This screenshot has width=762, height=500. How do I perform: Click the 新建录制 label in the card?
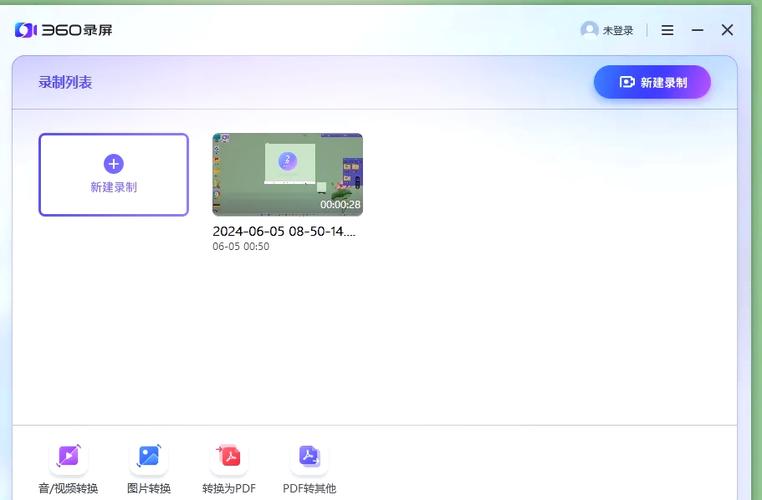(x=114, y=187)
